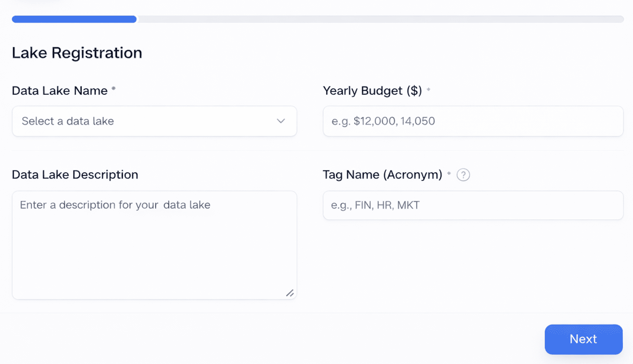Click the asterisk beside Data Lake Name
Screen dimensions: 633x364
(x=113, y=88)
